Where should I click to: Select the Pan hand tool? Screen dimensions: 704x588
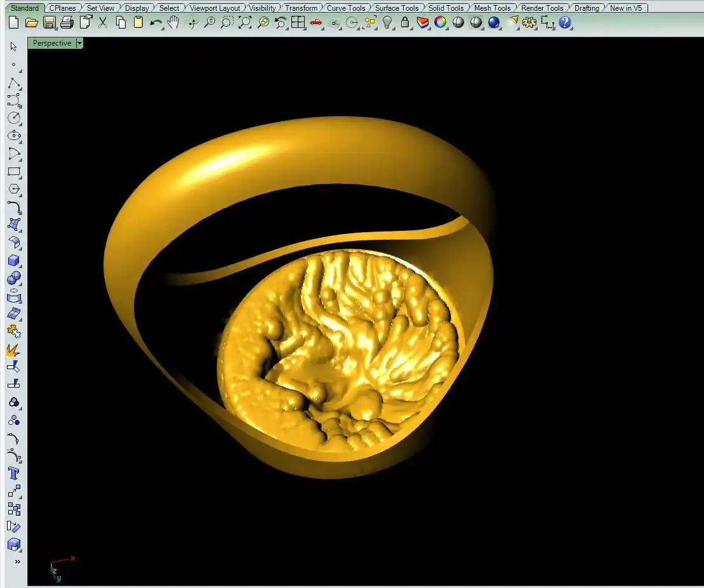173,23
